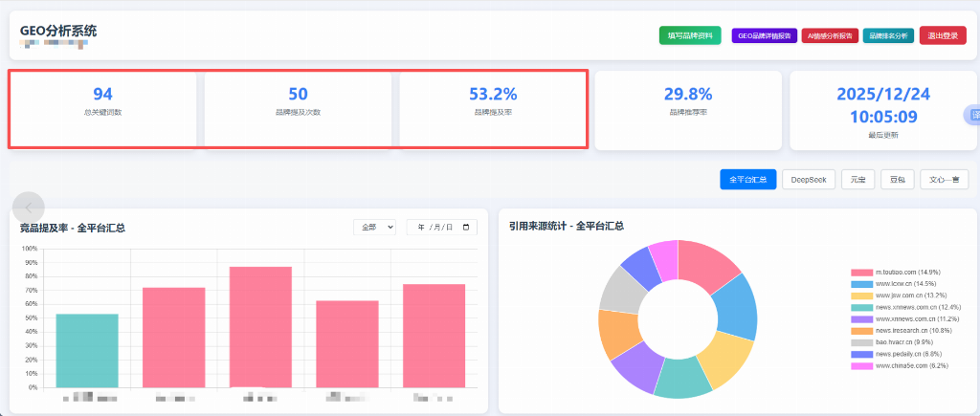The image size is (980, 416).
Task: Open the 全部 filter dropdown
Action: [x=374, y=228]
